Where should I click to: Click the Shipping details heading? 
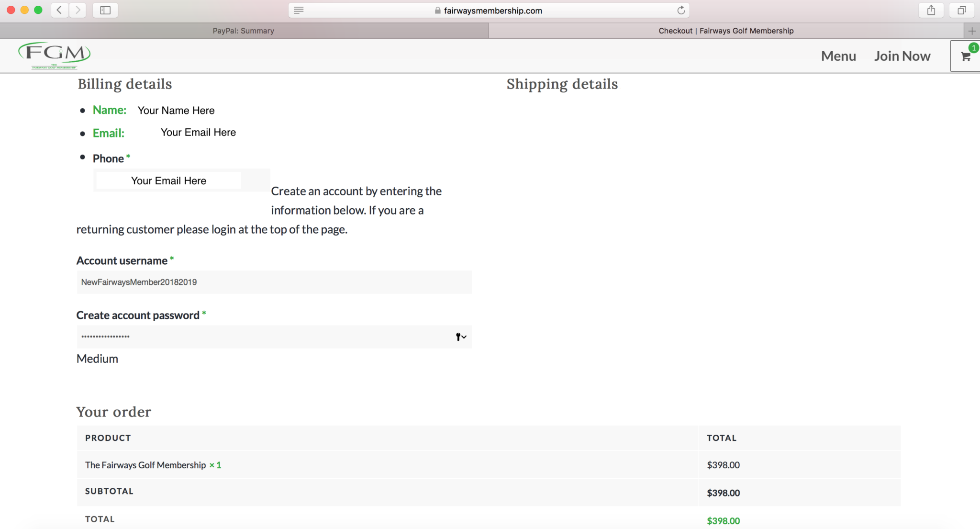tap(562, 84)
